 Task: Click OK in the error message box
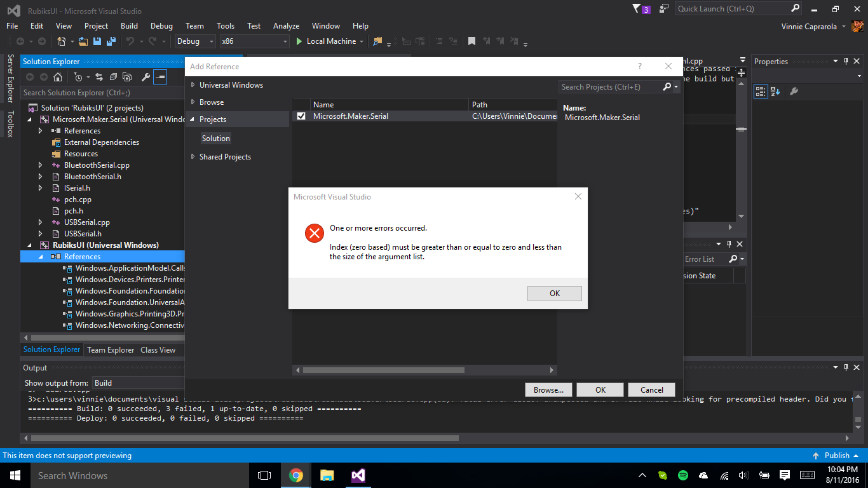click(x=554, y=293)
